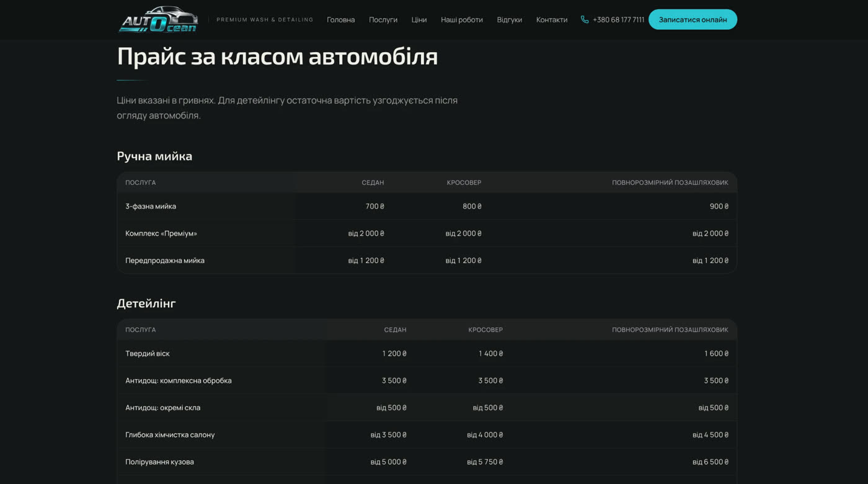Click the 700 ₴ price cell
Image resolution: width=868 pixels, height=484 pixels.
(x=375, y=206)
